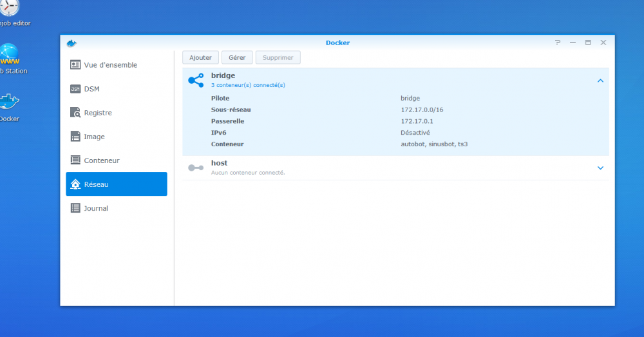Open Web Station desktop icon
Image resolution: width=644 pixels, height=337 pixels.
coord(9,54)
